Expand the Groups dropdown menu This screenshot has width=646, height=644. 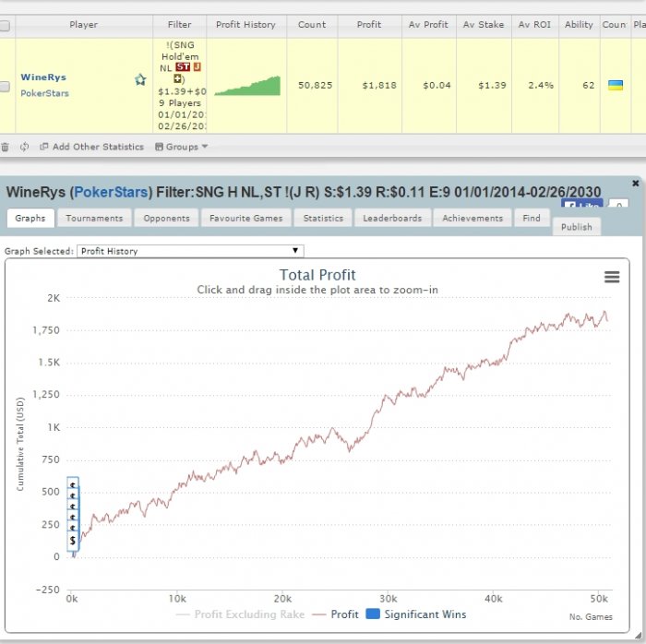[181, 147]
